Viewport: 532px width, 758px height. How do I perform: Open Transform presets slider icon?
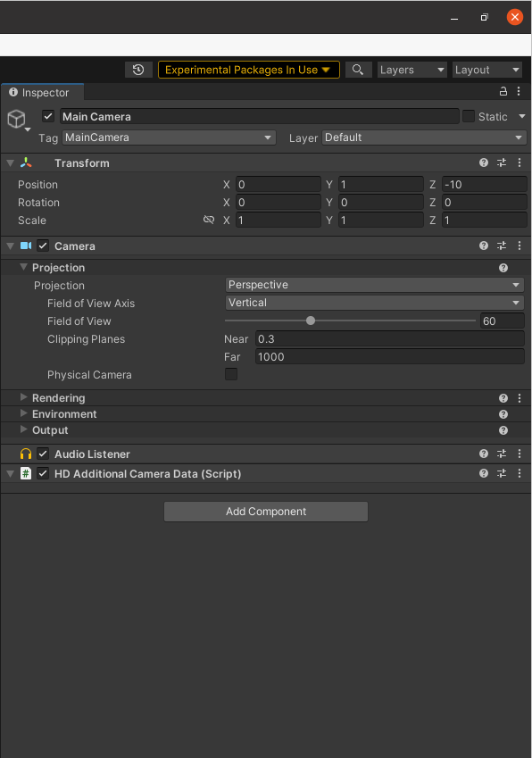(x=502, y=162)
